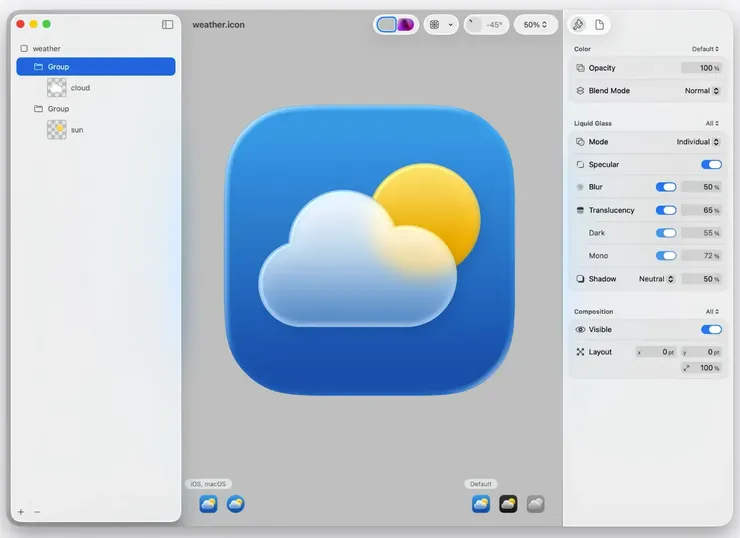Select the sun layer in sidebar

[77, 130]
